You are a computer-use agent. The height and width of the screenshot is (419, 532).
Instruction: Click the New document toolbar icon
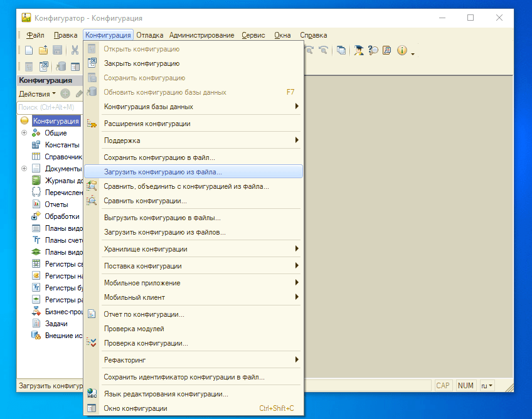point(29,51)
